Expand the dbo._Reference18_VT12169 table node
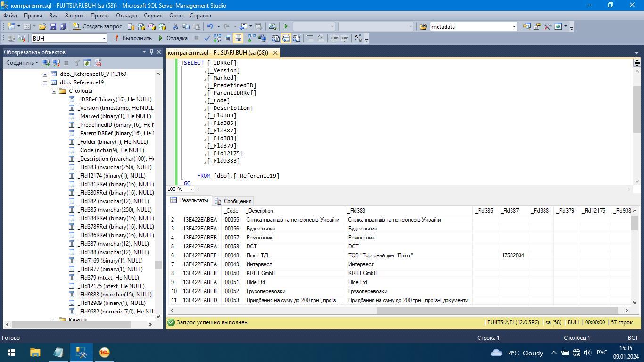644x362 pixels. [45, 74]
